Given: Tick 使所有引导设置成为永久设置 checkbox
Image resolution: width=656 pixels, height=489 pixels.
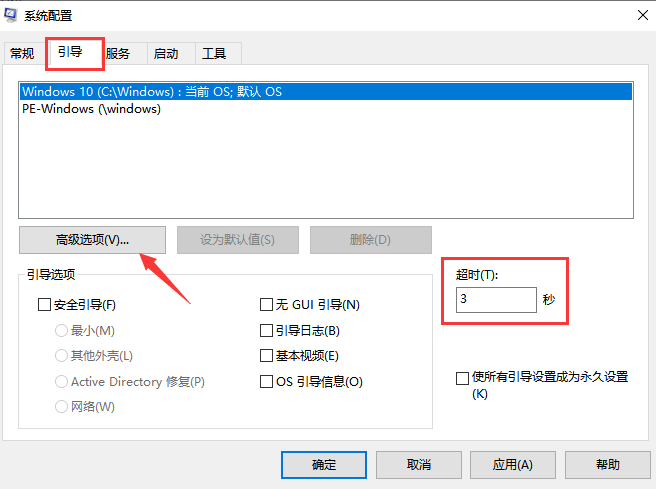Looking at the screenshot, I should 462,378.
